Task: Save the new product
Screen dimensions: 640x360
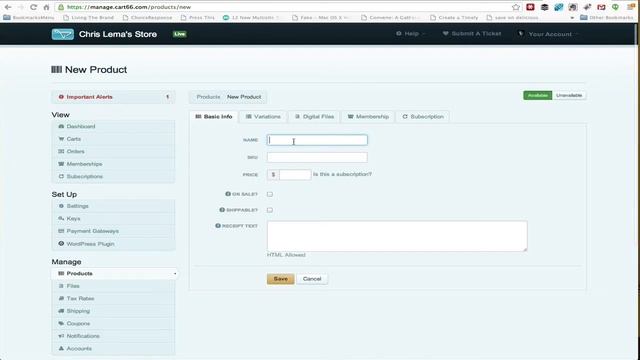Action: pos(280,279)
